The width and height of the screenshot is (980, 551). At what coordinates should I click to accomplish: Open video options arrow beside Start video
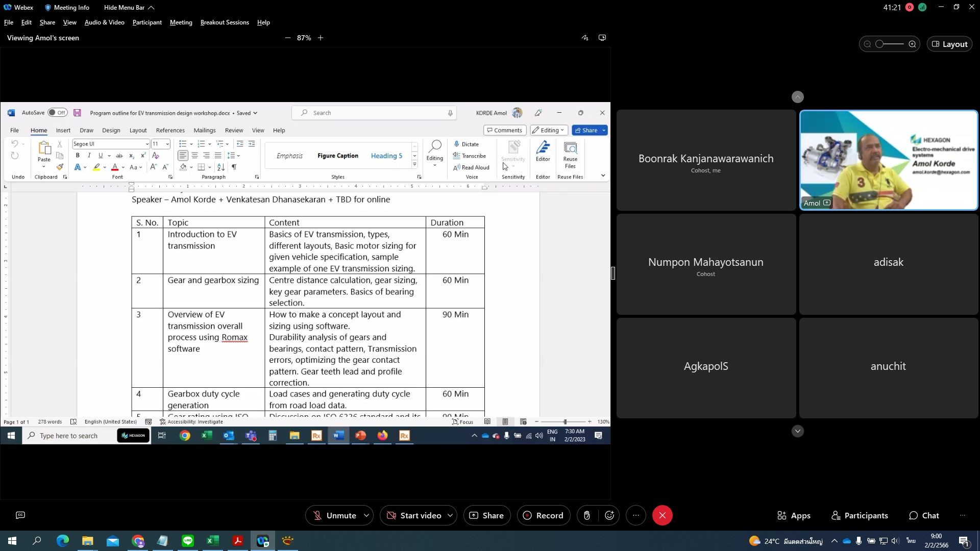[x=450, y=515]
